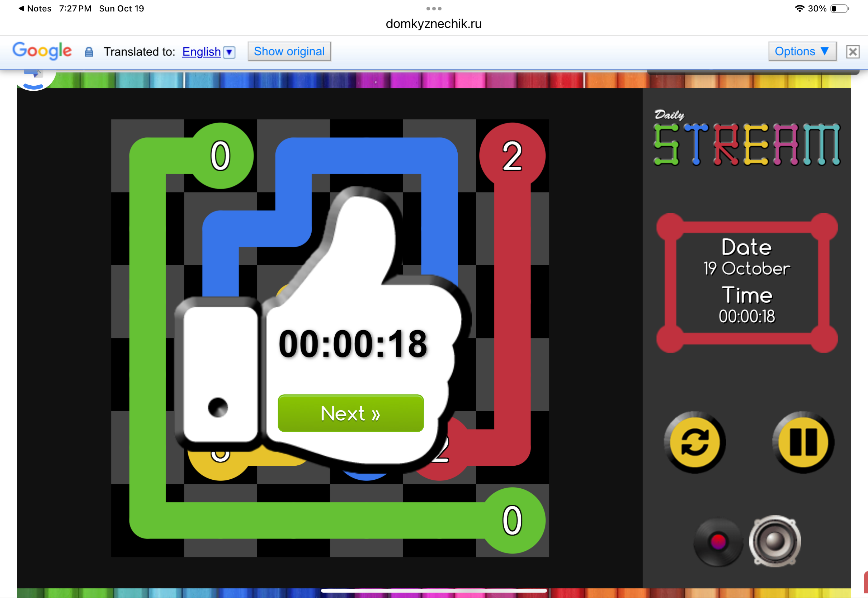Click the top-left green 0 endpoint
This screenshot has height=598, width=868.
(220, 156)
